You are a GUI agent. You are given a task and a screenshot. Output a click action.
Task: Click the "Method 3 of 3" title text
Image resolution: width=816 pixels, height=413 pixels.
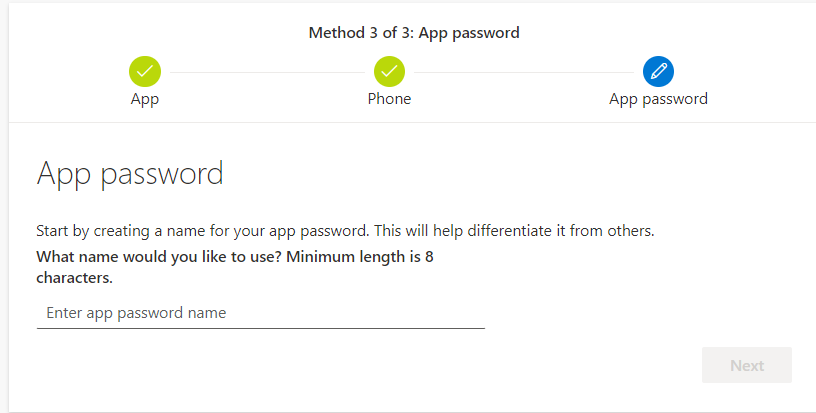point(357,33)
